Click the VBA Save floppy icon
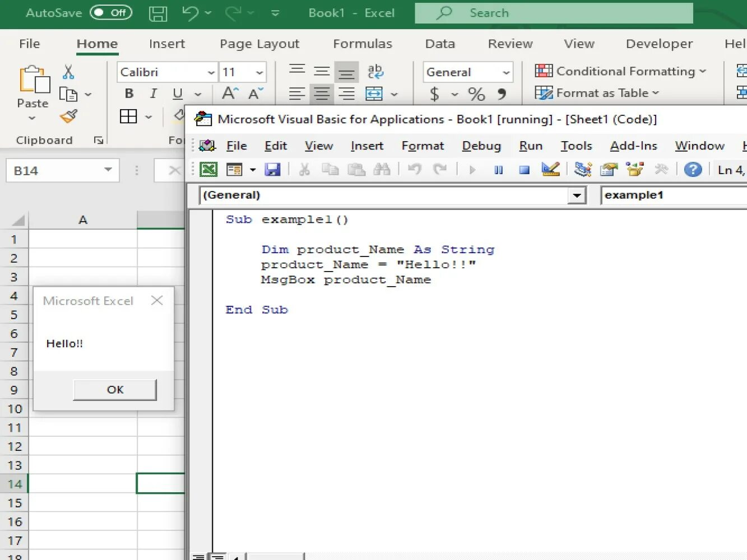The image size is (747, 560). point(272,169)
